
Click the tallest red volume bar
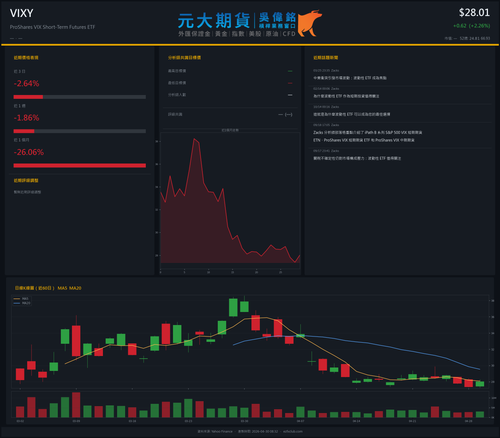click(76, 405)
